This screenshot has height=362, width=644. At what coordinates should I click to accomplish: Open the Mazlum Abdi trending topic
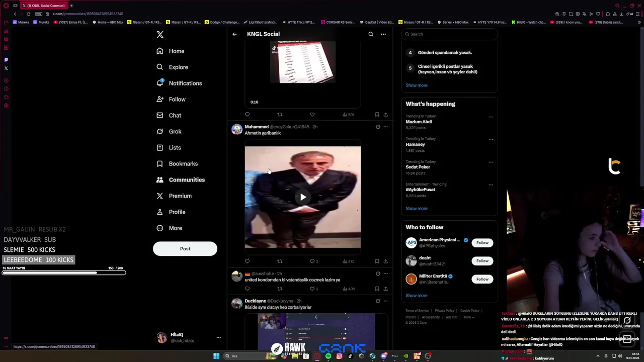419,122
